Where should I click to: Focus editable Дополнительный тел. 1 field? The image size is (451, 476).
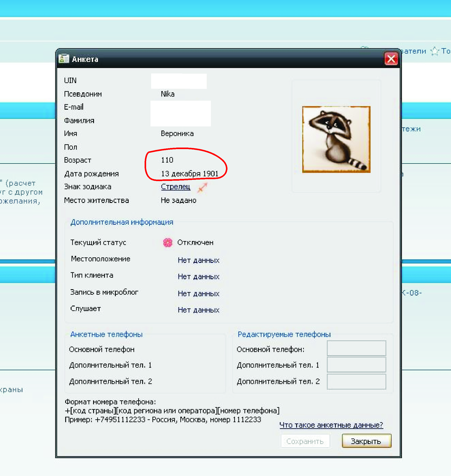[x=356, y=364]
